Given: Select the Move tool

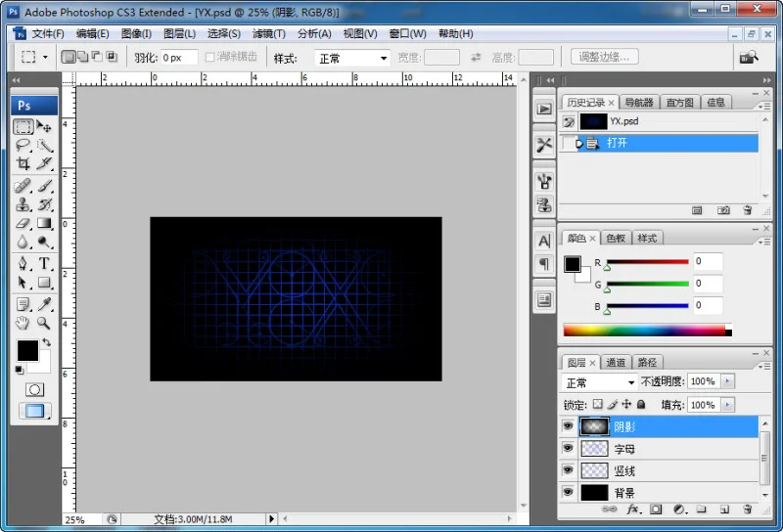Looking at the screenshot, I should point(44,126).
